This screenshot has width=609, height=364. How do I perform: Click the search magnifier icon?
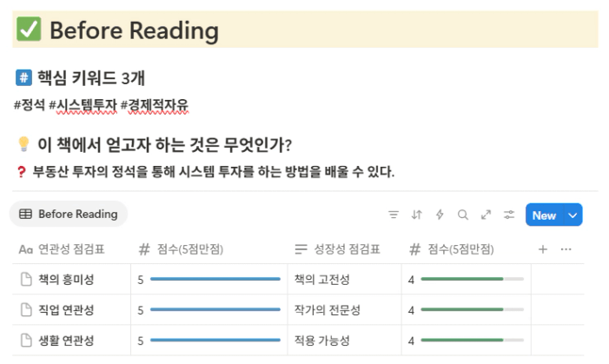coord(462,215)
